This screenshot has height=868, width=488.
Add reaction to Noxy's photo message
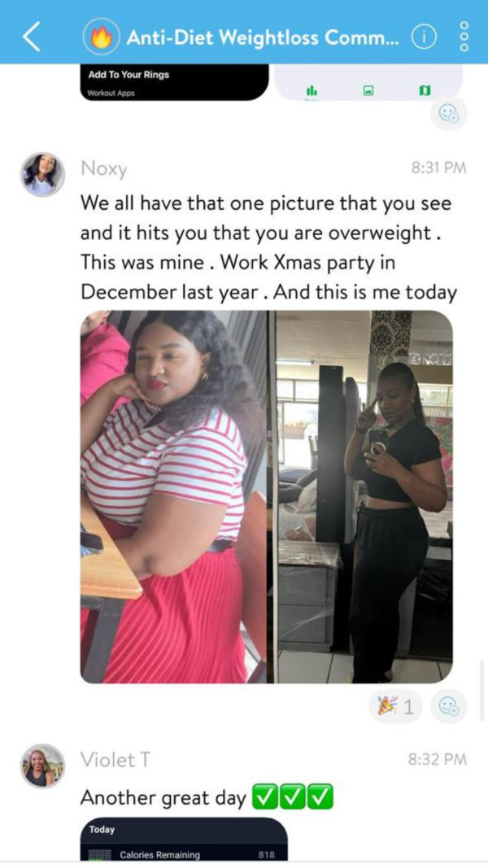(x=449, y=706)
